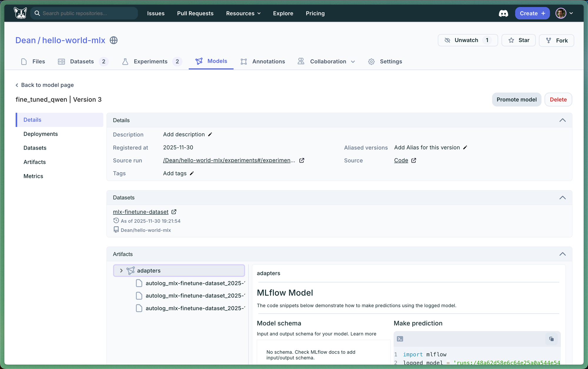Switch to the Experiments tab
This screenshot has height=369, width=588.
click(151, 61)
